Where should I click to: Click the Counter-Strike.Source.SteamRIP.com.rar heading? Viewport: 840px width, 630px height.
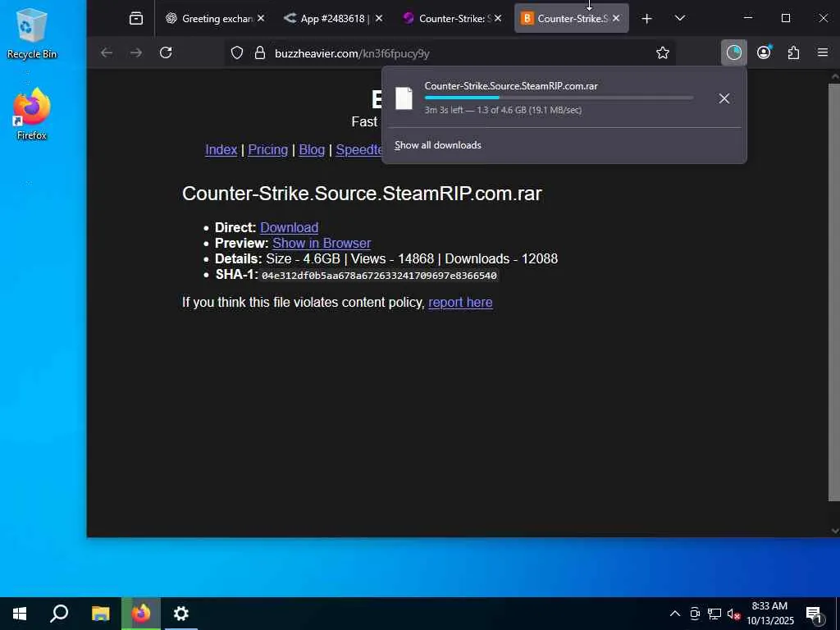(x=362, y=194)
